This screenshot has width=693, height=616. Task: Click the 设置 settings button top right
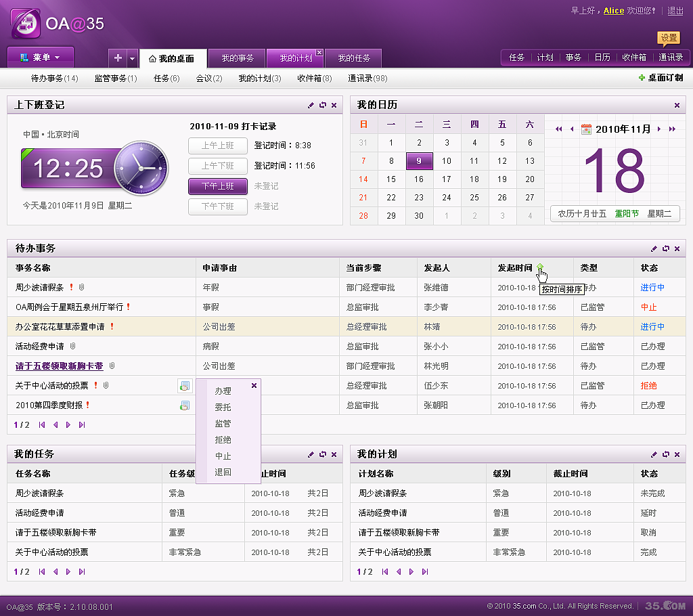669,38
